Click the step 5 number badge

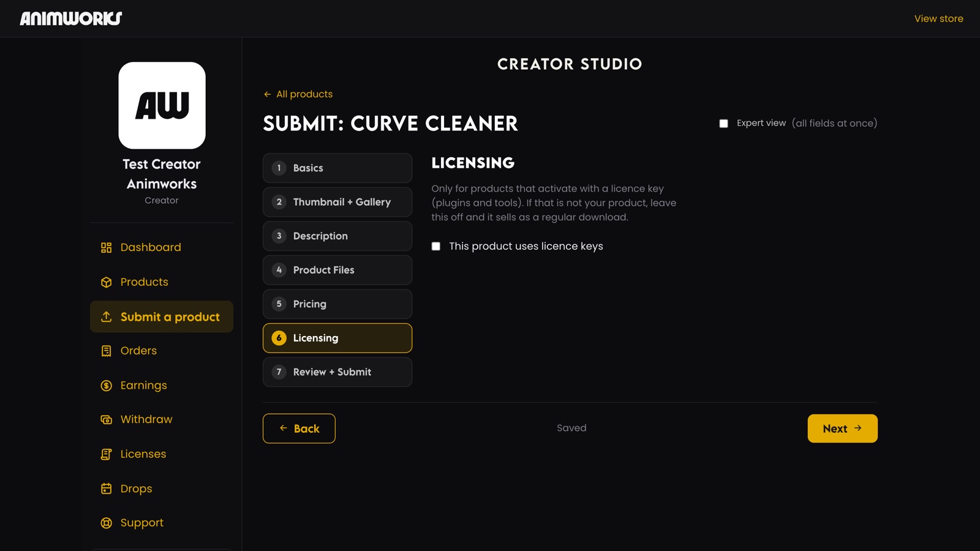click(x=279, y=304)
